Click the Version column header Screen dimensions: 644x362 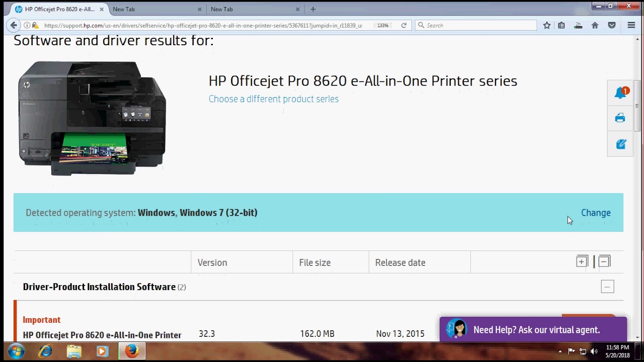(212, 262)
